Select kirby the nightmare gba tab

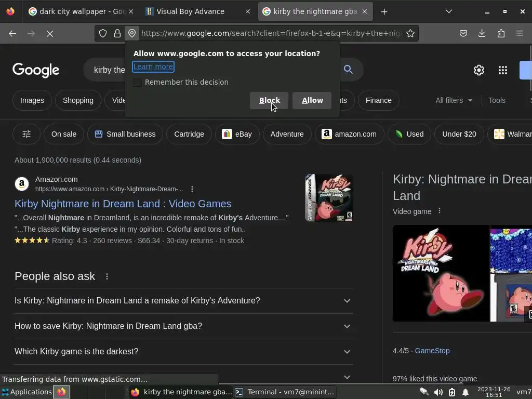pos(315,11)
